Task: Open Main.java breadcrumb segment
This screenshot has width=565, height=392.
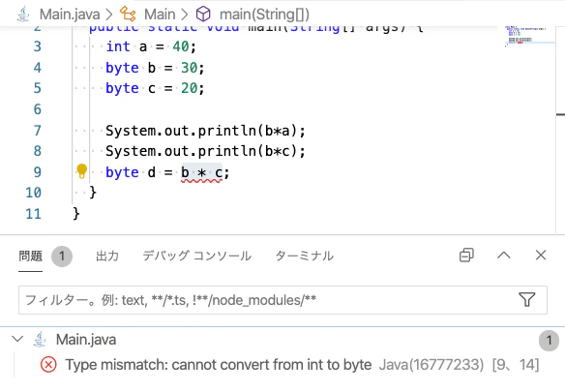Action: point(70,15)
